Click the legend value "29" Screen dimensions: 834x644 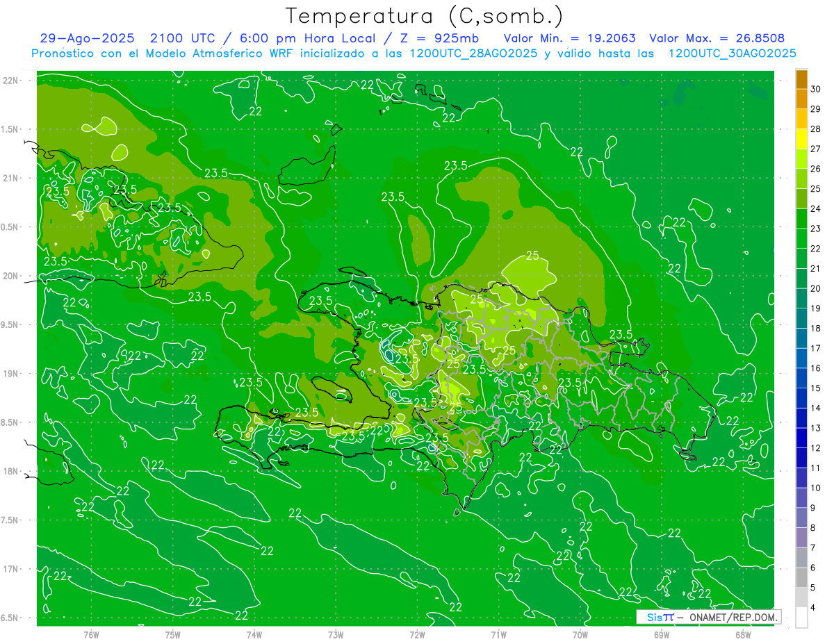817,109
